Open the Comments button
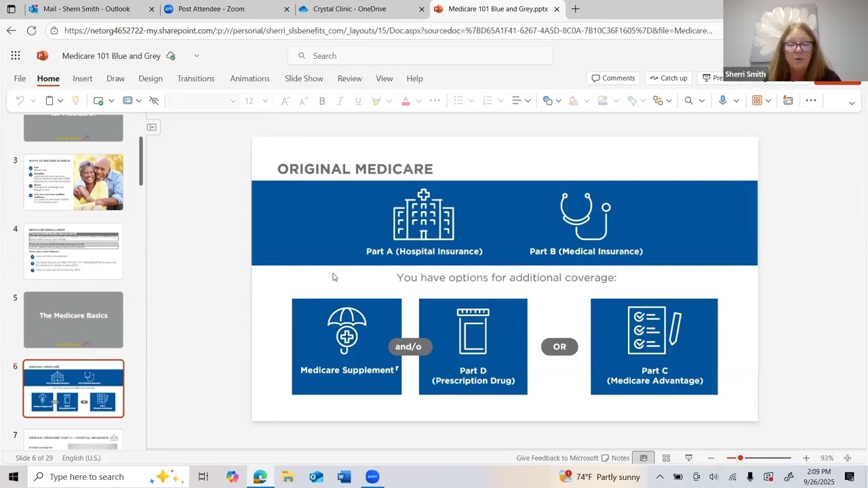868x488 pixels. click(613, 78)
